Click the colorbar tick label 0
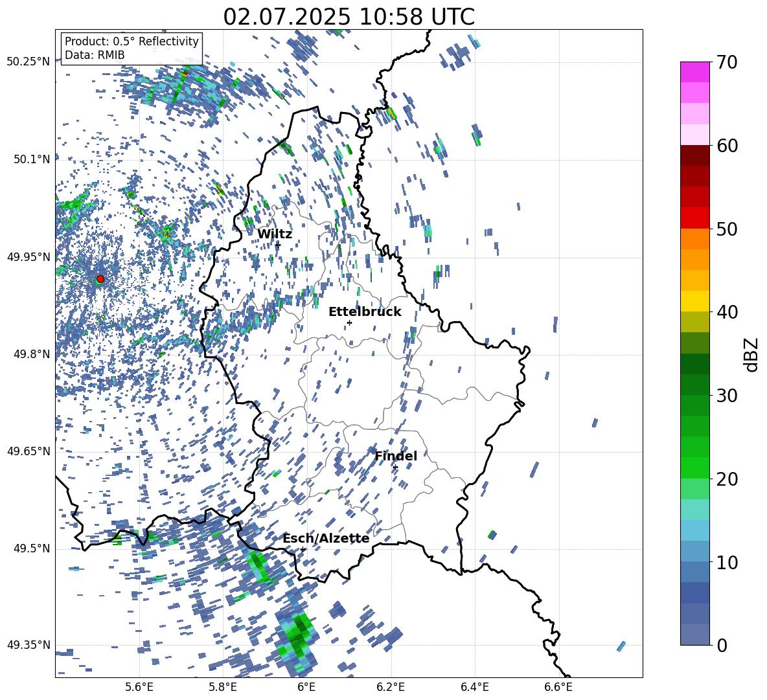The width and height of the screenshot is (767, 700). tap(722, 645)
